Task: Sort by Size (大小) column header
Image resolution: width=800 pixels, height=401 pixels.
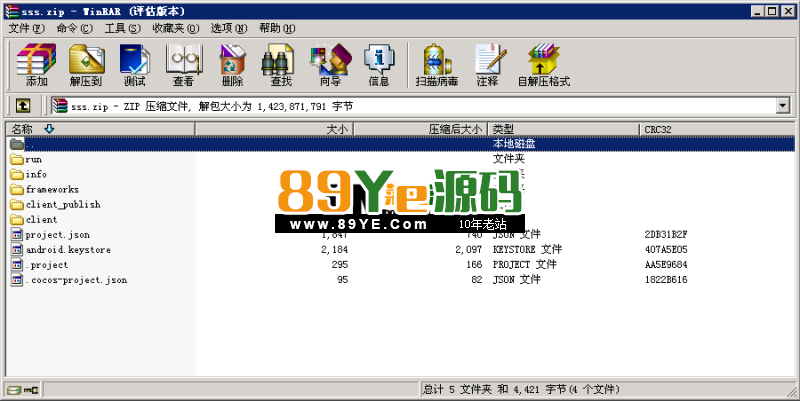Action: 274,129
